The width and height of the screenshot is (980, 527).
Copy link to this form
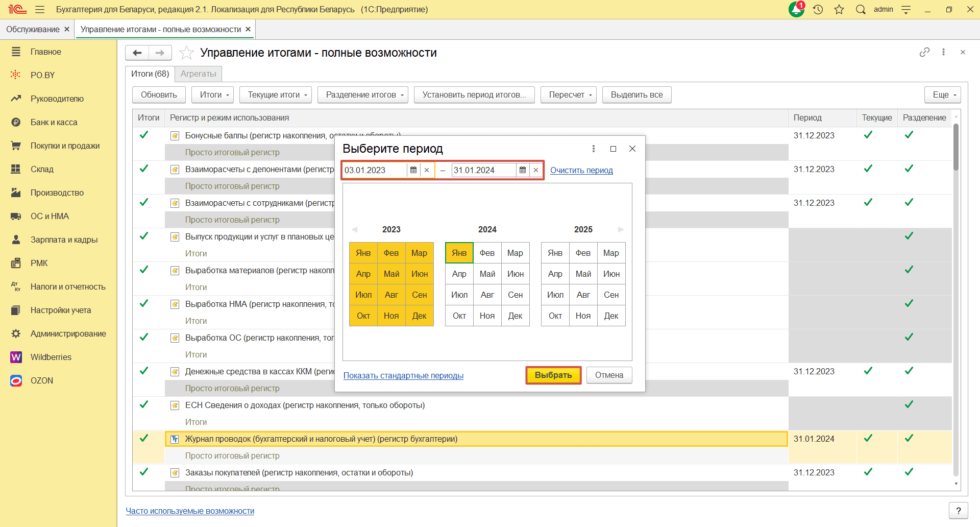[924, 52]
